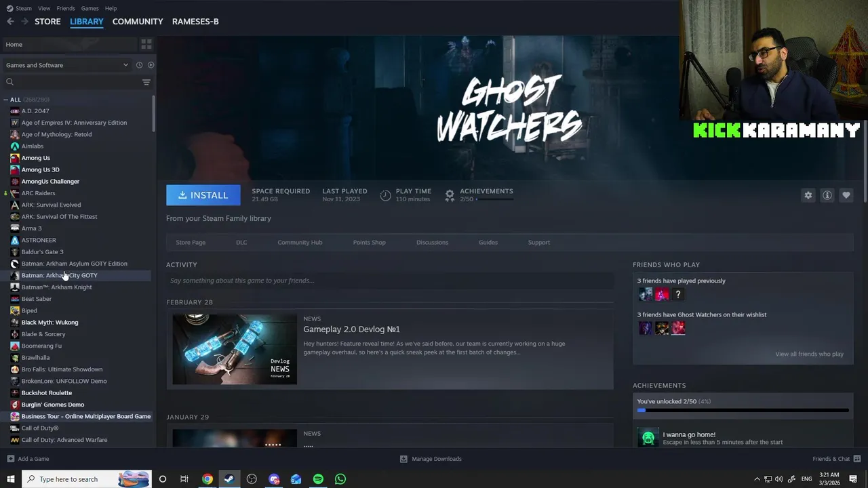Image resolution: width=868 pixels, height=488 pixels.
Task: Open Windows notification center icon
Action: [853, 479]
